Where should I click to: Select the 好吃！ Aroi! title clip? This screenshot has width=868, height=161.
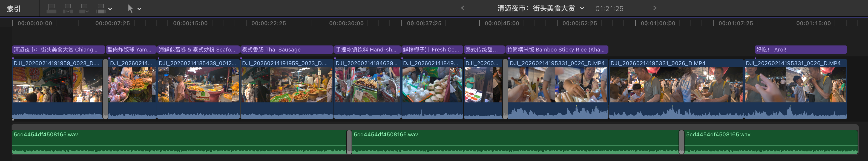(800, 50)
